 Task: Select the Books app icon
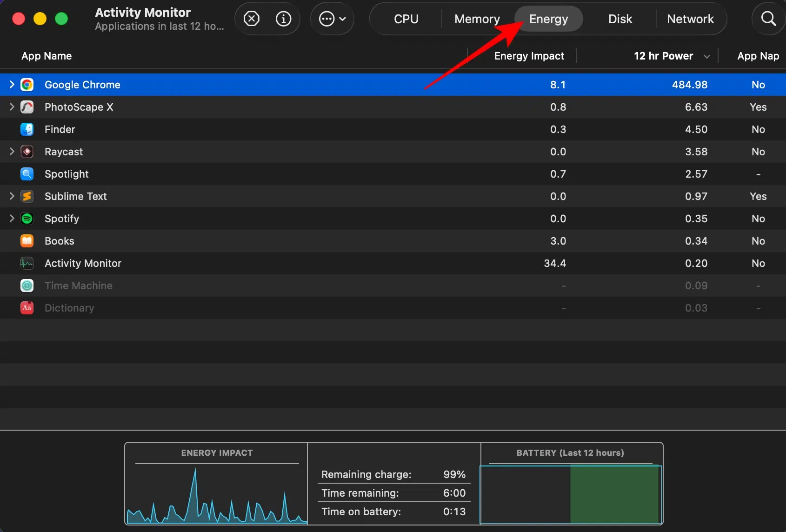(27, 241)
